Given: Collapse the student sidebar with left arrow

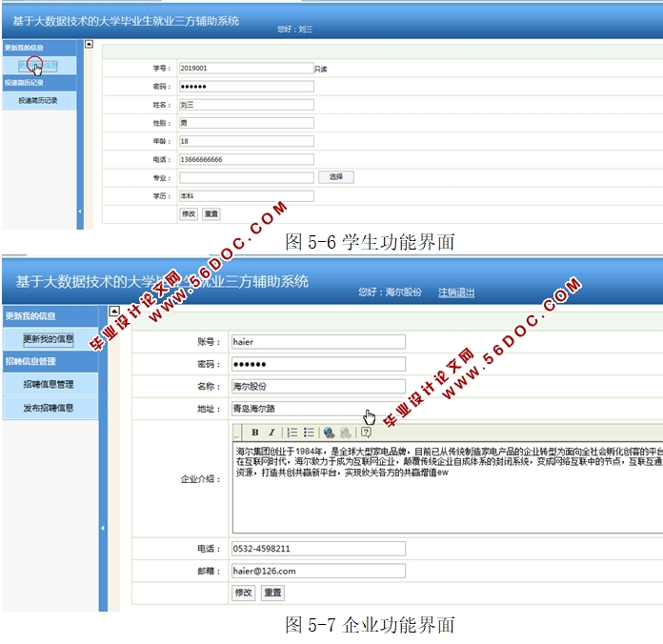Looking at the screenshot, I should point(80,211).
